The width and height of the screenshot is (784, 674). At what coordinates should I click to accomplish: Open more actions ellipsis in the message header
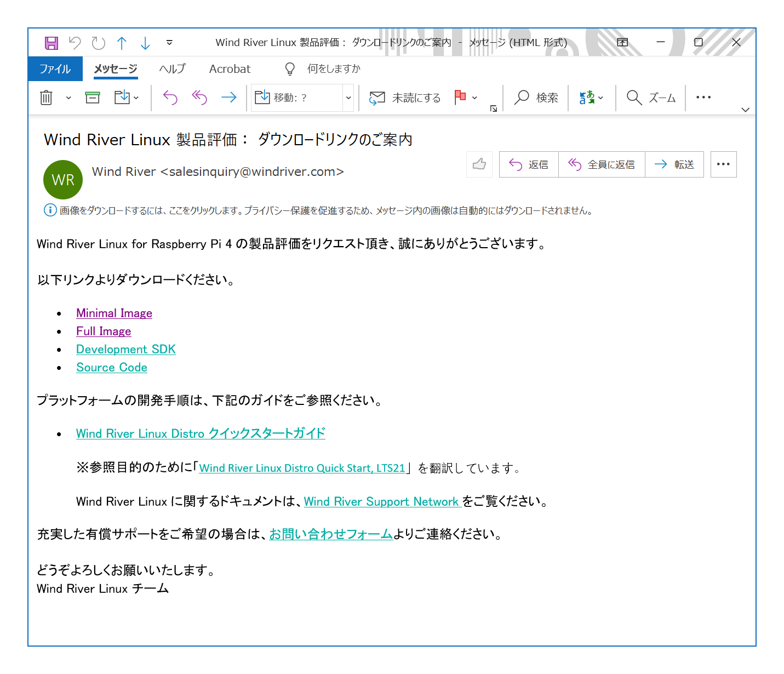723,164
